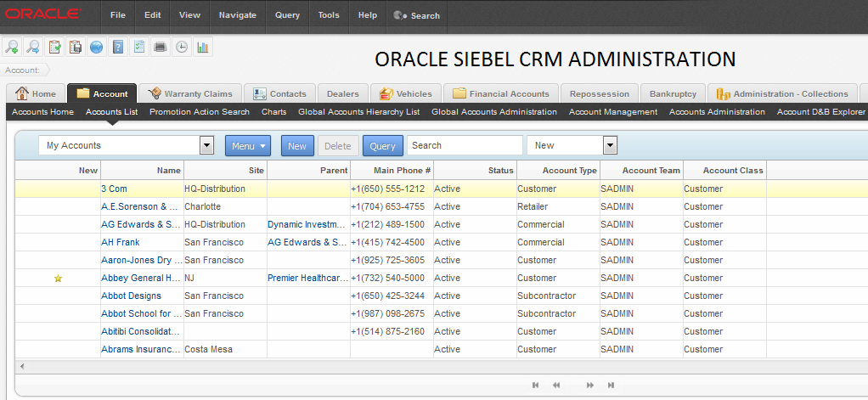Switch to the Warranty Claims tab
This screenshot has width=868, height=400.
[x=190, y=93]
